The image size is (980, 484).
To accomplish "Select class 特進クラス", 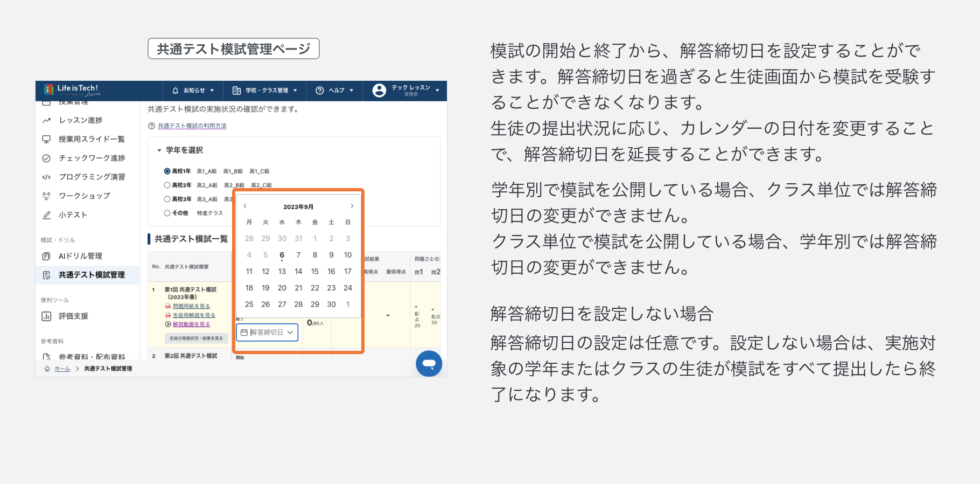I will (x=210, y=213).
